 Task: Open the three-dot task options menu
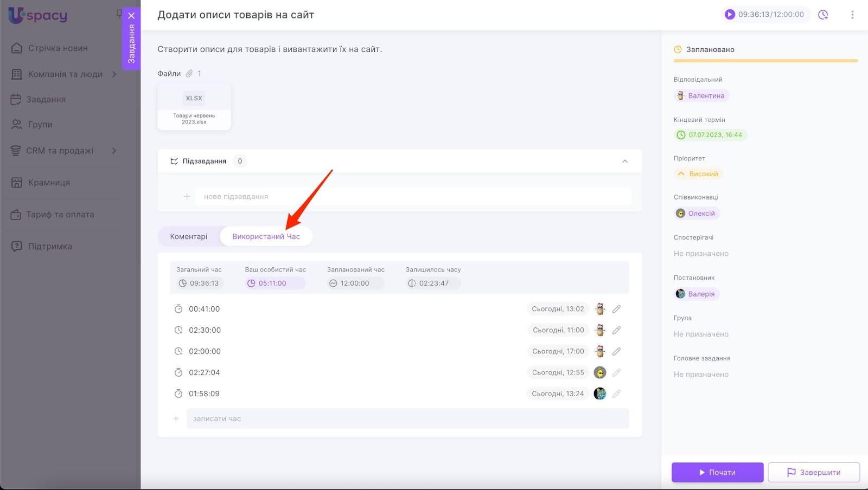tap(852, 15)
